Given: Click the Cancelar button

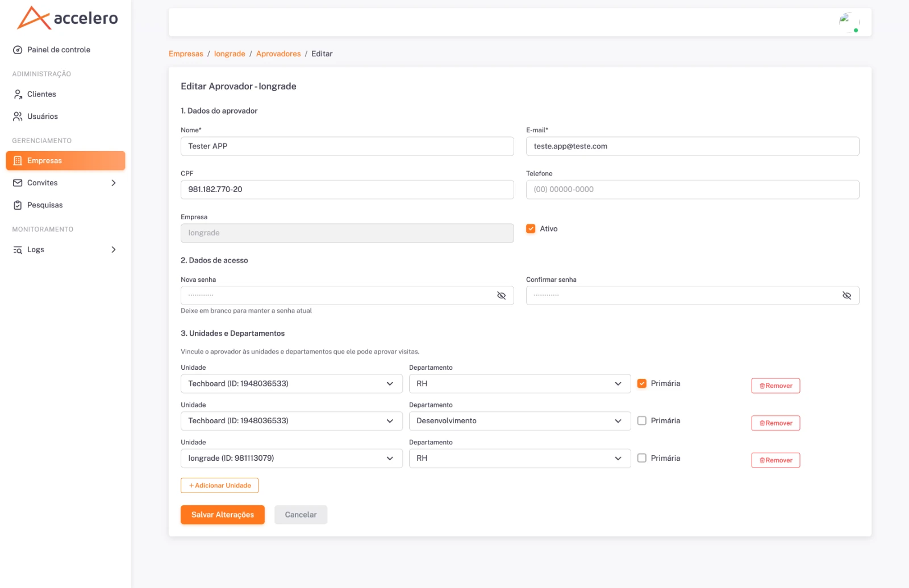Looking at the screenshot, I should tap(301, 515).
